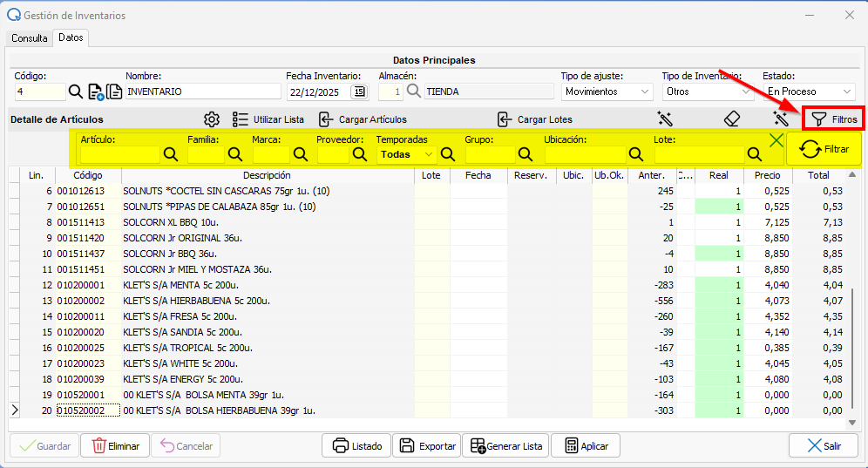The image size is (868, 468).
Task: Click the table scrollbar down arrow
Action: 852,423
